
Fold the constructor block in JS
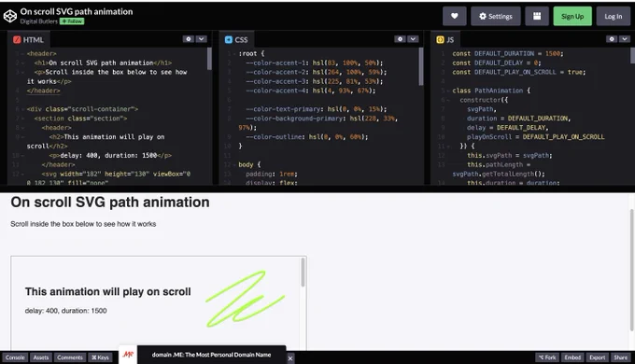click(x=447, y=100)
